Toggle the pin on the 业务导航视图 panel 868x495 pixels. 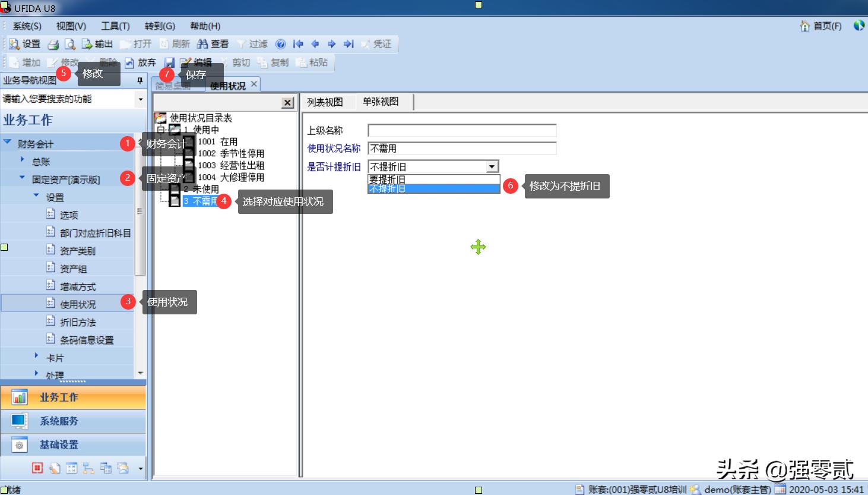pos(139,81)
